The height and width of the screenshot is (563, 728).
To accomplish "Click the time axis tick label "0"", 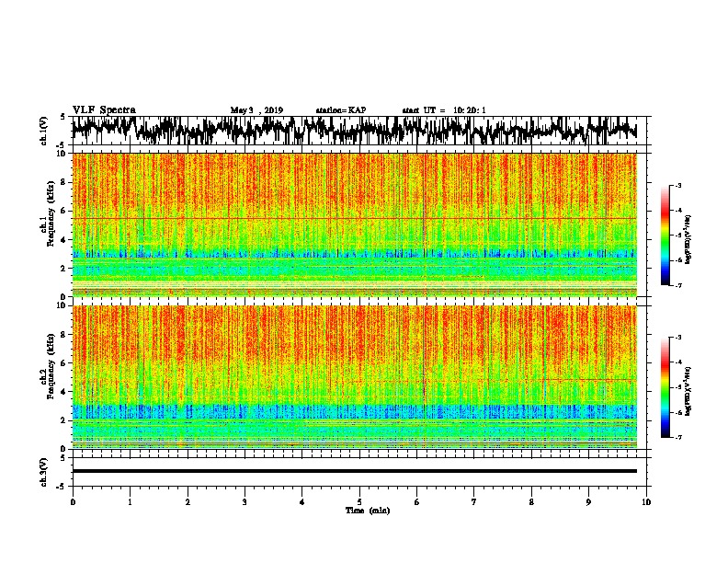I will [73, 502].
